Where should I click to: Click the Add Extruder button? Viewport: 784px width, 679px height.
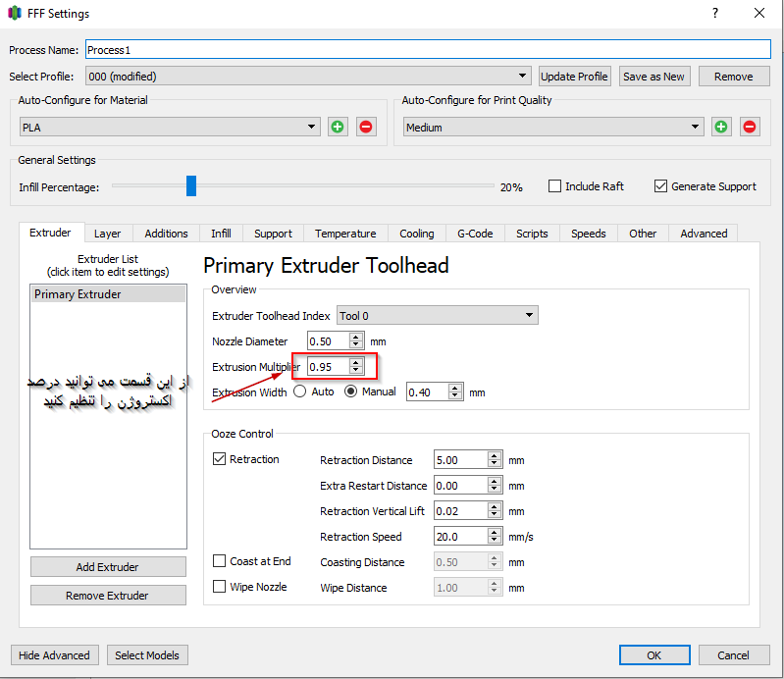click(108, 567)
